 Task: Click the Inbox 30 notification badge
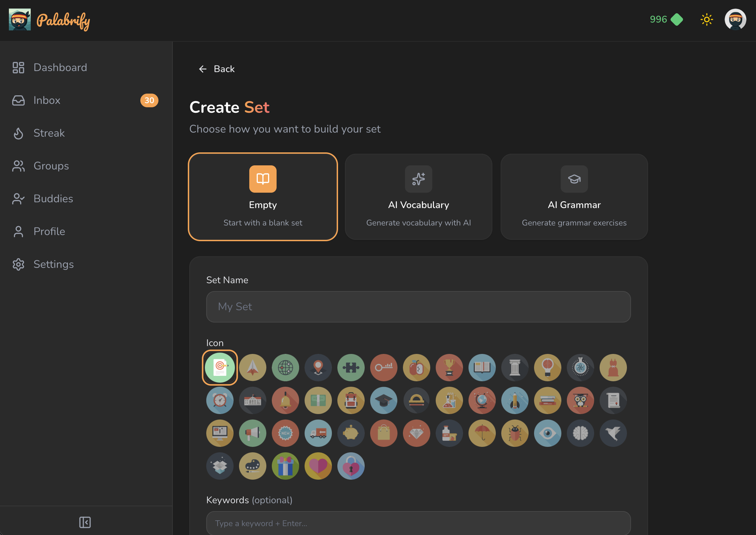149,100
